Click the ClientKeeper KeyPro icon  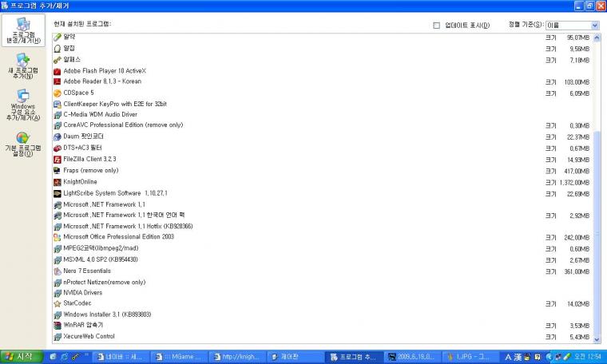point(58,104)
